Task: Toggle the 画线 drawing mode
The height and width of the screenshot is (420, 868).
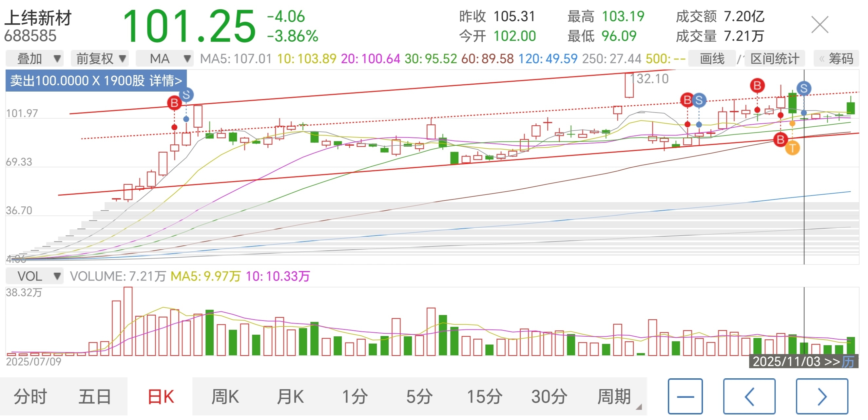Action: pos(712,59)
